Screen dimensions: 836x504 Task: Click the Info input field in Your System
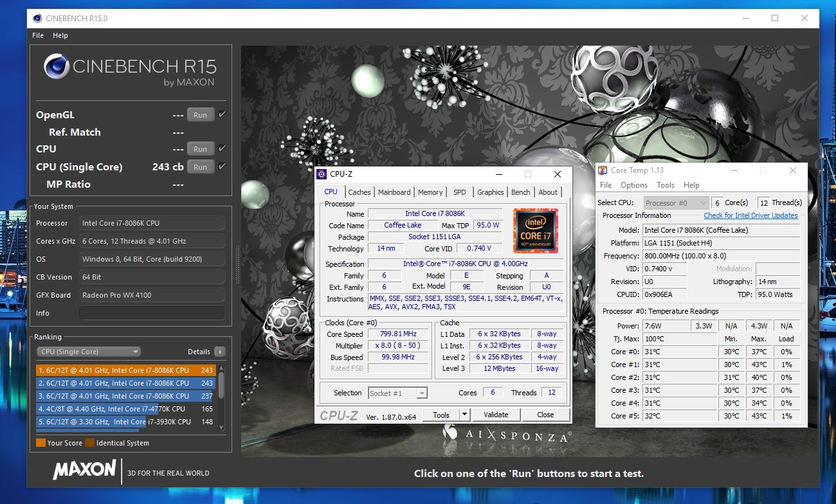(152, 313)
